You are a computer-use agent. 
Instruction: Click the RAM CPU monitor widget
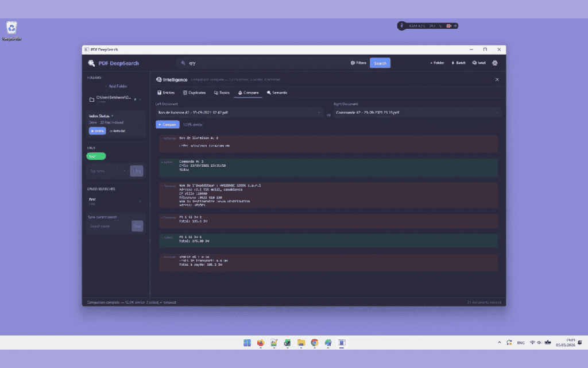click(428, 26)
